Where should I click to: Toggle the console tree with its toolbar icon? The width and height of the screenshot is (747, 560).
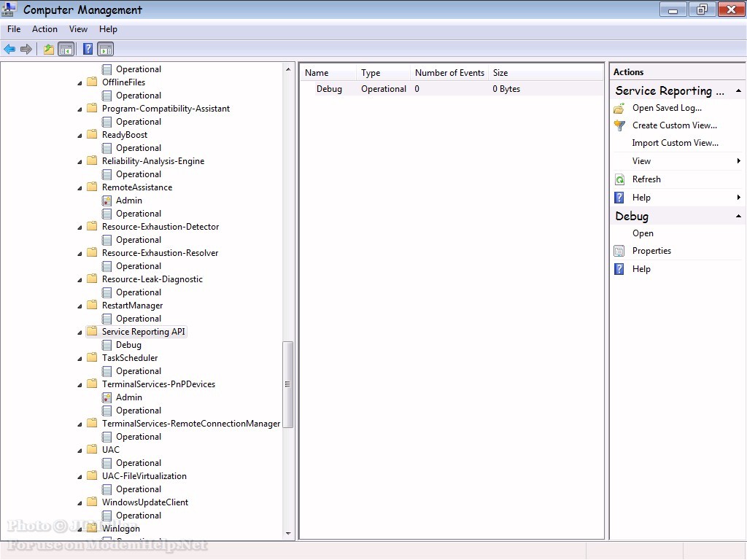click(x=66, y=49)
